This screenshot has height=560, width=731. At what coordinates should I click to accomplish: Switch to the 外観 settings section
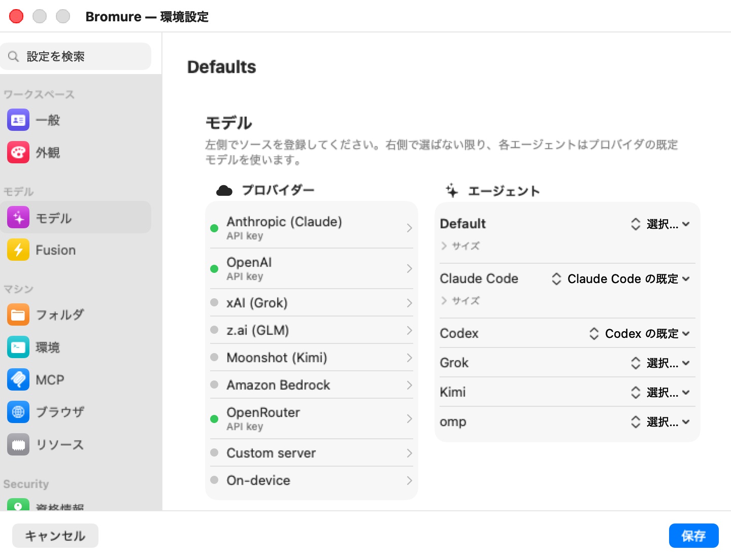click(76, 152)
